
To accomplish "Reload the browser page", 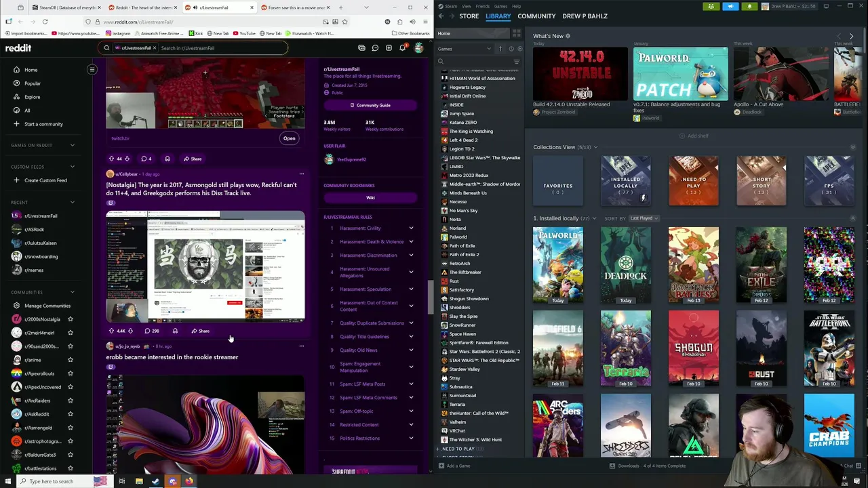I will 45,22.
